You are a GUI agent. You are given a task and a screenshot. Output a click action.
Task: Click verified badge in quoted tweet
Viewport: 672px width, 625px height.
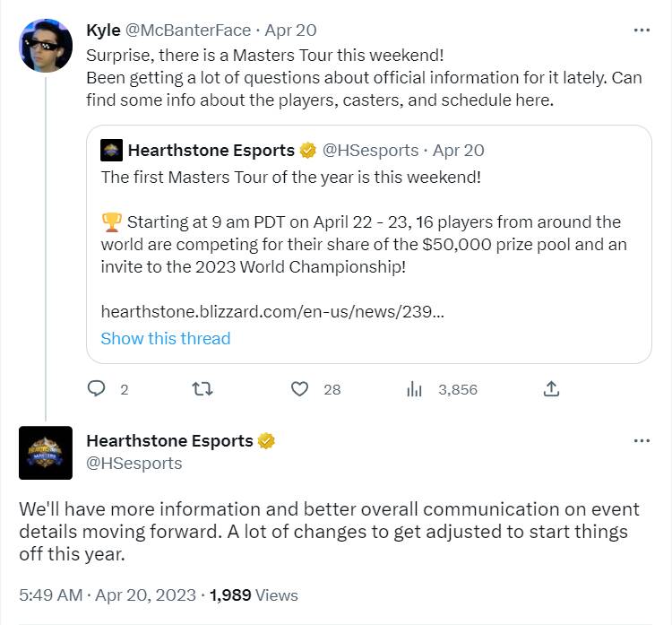307,150
